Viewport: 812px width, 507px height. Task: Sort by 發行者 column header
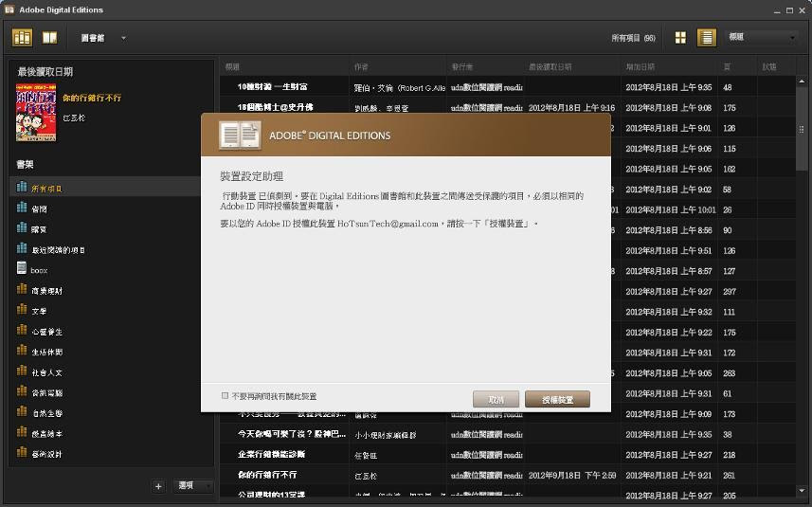click(x=485, y=66)
